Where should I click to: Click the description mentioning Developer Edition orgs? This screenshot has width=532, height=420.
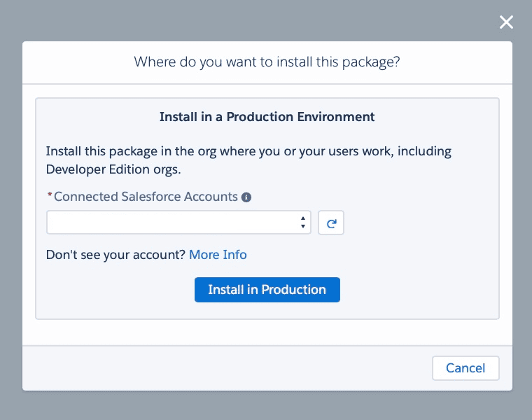(x=248, y=160)
